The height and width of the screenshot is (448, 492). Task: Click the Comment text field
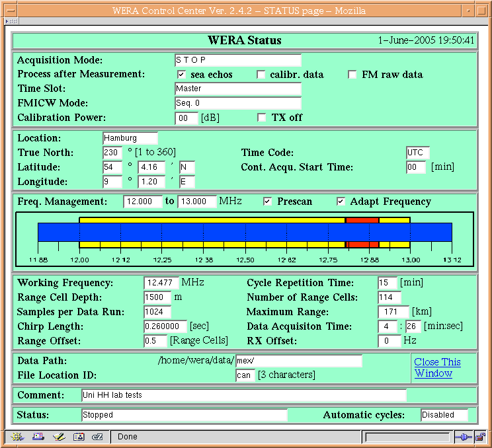pos(244,395)
